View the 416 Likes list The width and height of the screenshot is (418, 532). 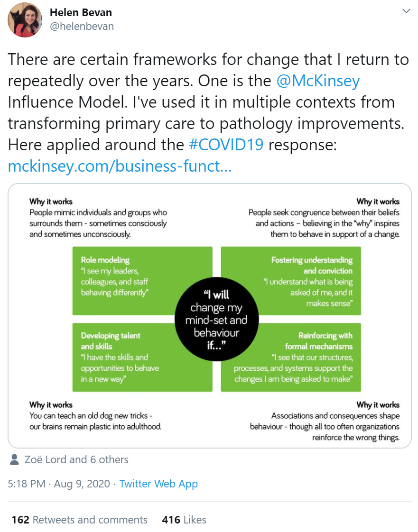184,520
